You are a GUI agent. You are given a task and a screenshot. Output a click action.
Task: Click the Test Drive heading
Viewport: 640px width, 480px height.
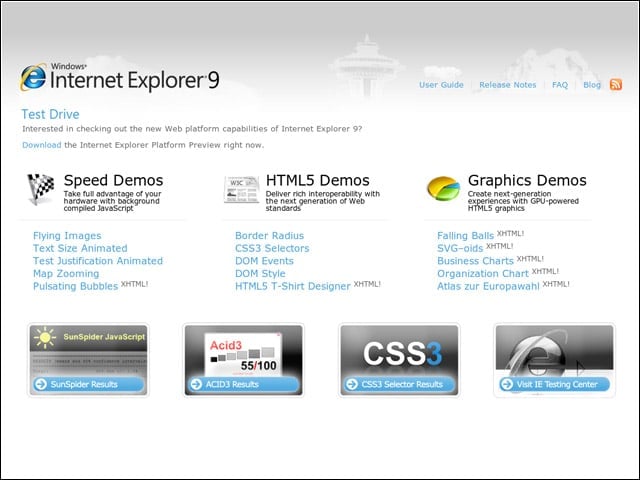click(x=50, y=114)
